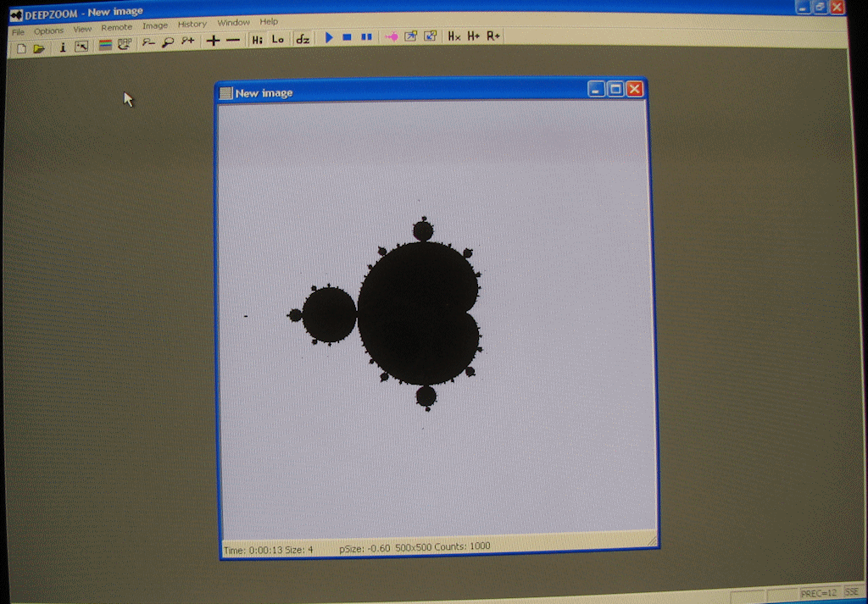Maximize the New image child window
This screenshot has height=604, width=868.
(615, 89)
